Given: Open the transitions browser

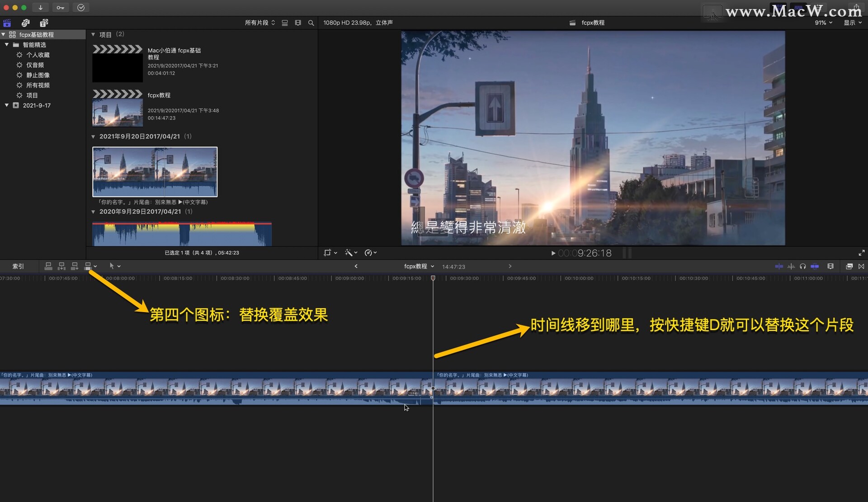Looking at the screenshot, I should pos(861,266).
